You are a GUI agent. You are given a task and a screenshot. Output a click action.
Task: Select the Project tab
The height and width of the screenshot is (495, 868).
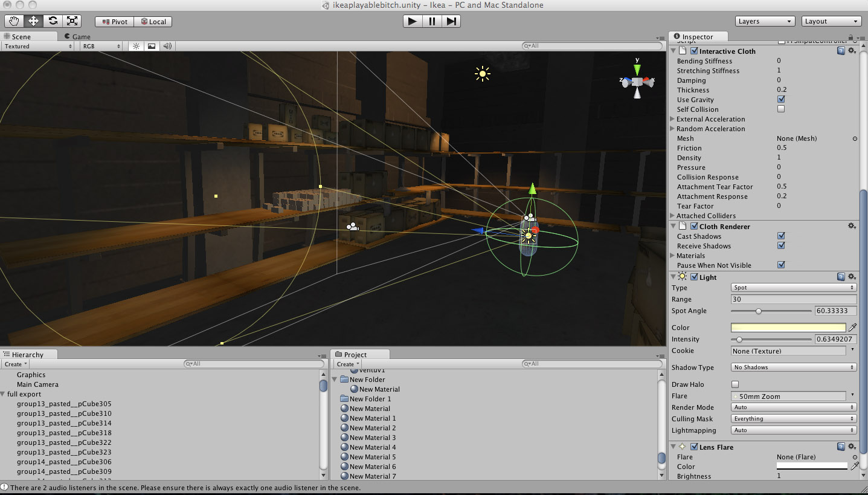pyautogui.click(x=355, y=355)
